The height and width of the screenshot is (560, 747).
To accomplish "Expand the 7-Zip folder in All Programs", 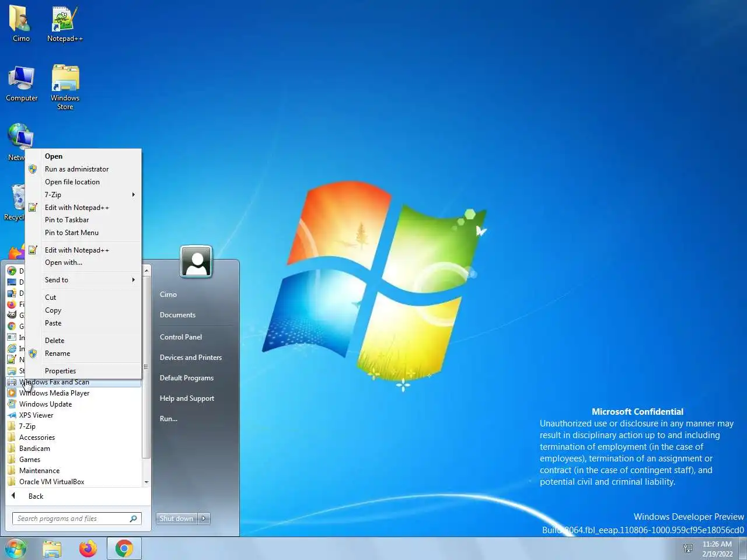I will pos(74,426).
